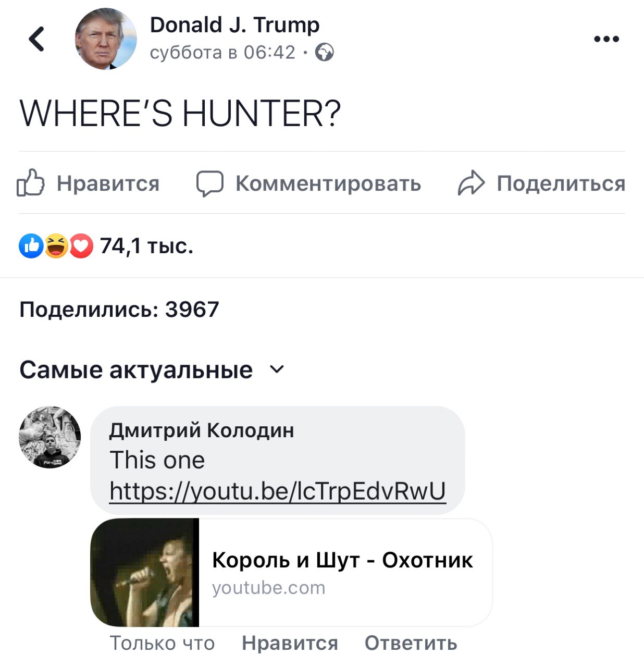Open Дмитрий Колодин profile name
This screenshot has width=644, height=667.
click(x=202, y=430)
